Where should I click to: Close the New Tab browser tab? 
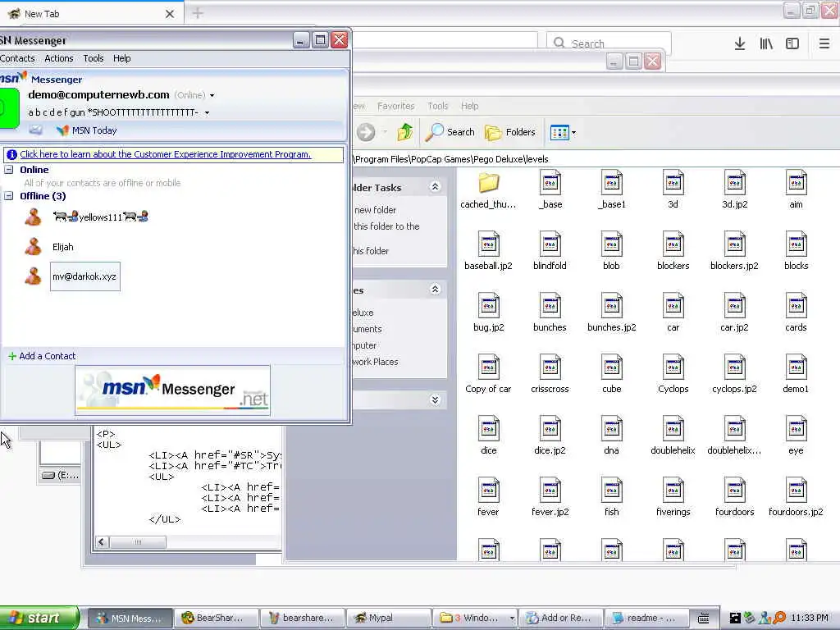coord(170,14)
